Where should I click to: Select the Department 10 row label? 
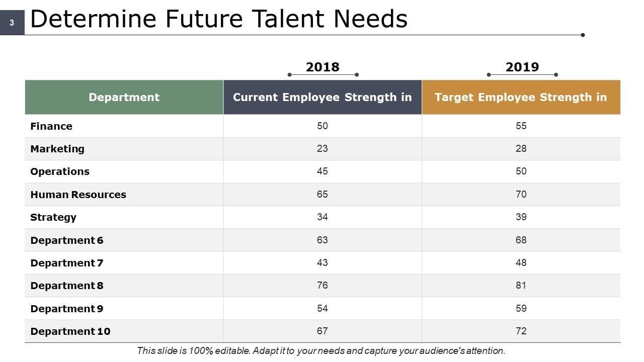coord(70,331)
